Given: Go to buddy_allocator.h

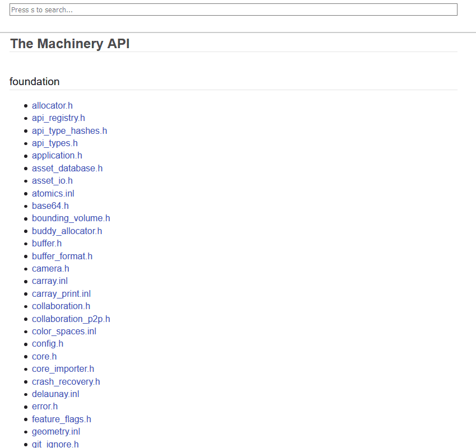Looking at the screenshot, I should [x=67, y=231].
